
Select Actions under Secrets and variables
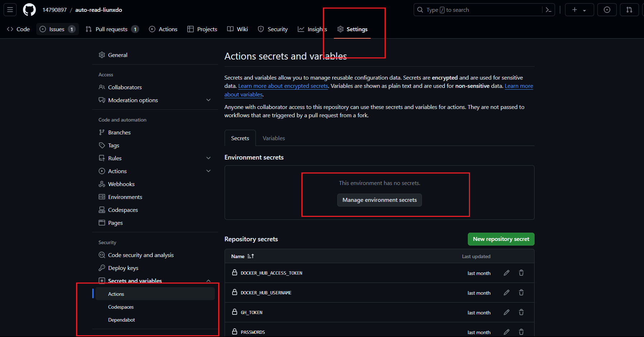pos(155,294)
